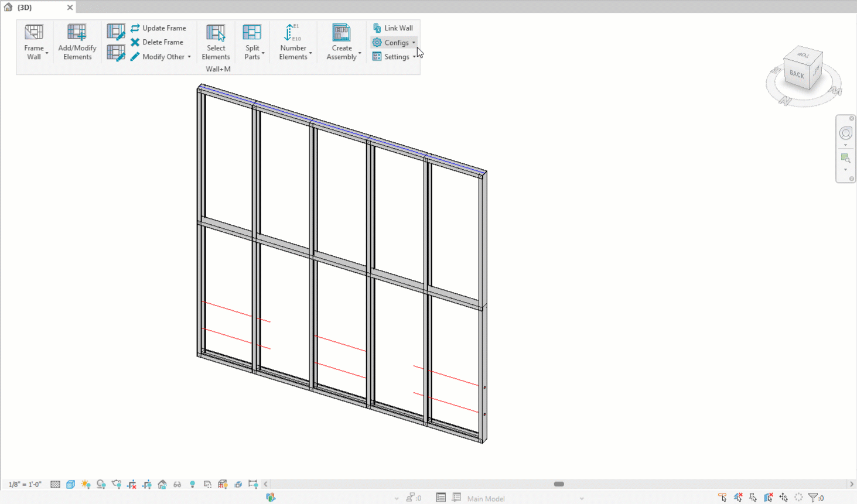Toggle Select Links option in status bar

point(722,498)
